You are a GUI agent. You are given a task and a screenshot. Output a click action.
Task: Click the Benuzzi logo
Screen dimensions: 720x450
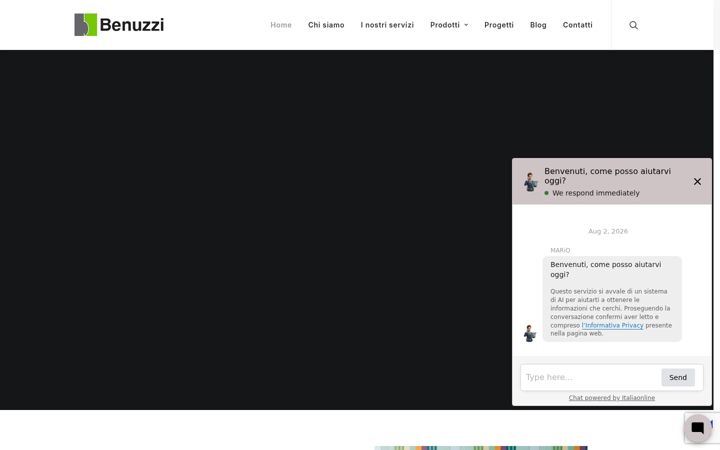tap(119, 25)
